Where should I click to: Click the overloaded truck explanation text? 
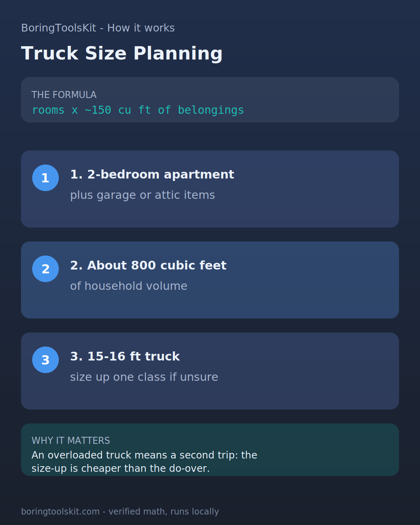(x=144, y=462)
